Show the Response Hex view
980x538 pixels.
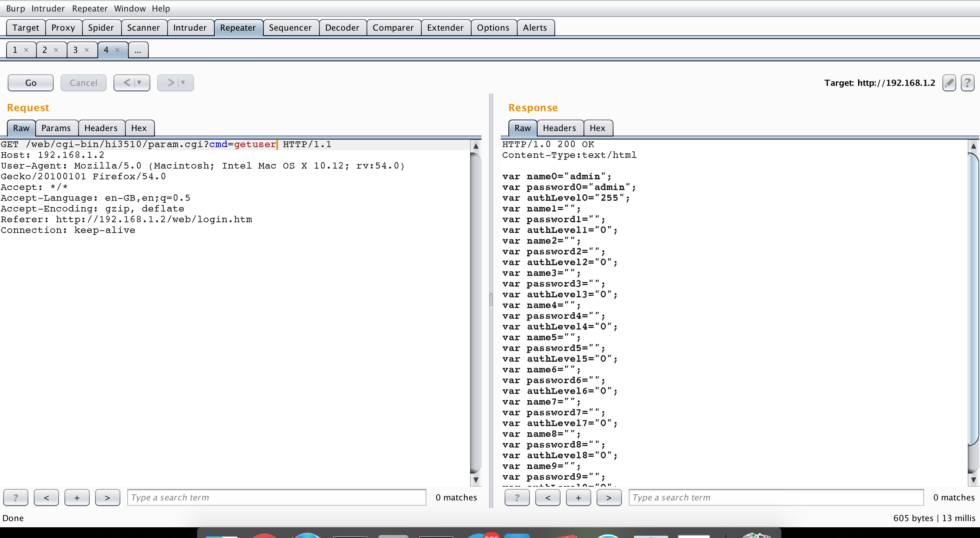pos(598,128)
